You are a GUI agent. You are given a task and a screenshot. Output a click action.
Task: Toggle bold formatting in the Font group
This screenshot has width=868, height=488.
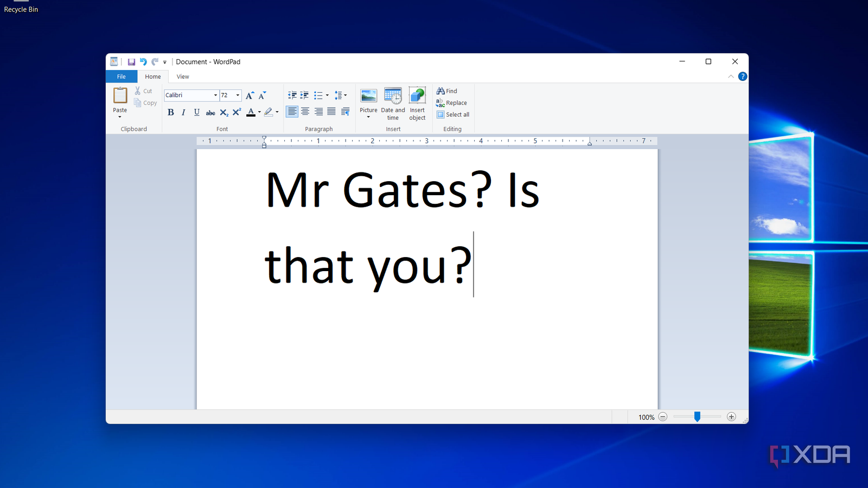170,112
